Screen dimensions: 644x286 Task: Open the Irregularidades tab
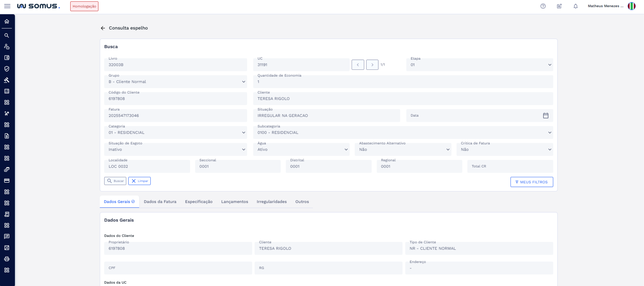(x=271, y=202)
